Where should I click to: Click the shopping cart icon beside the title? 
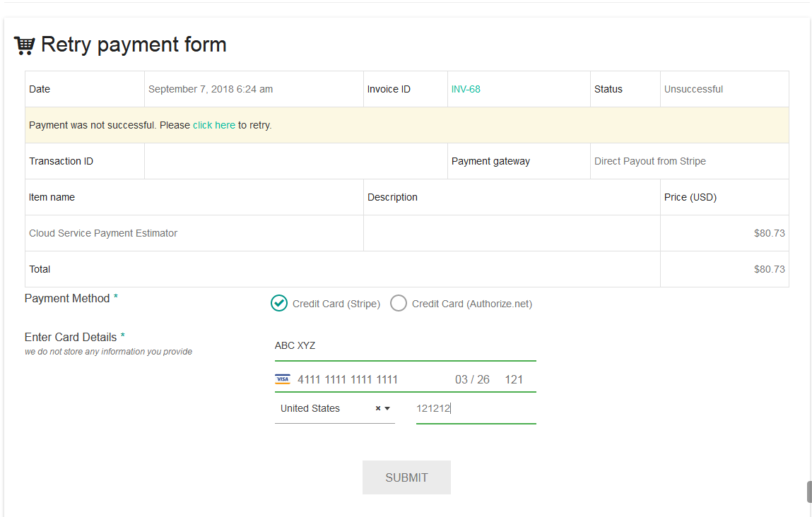[x=24, y=45]
